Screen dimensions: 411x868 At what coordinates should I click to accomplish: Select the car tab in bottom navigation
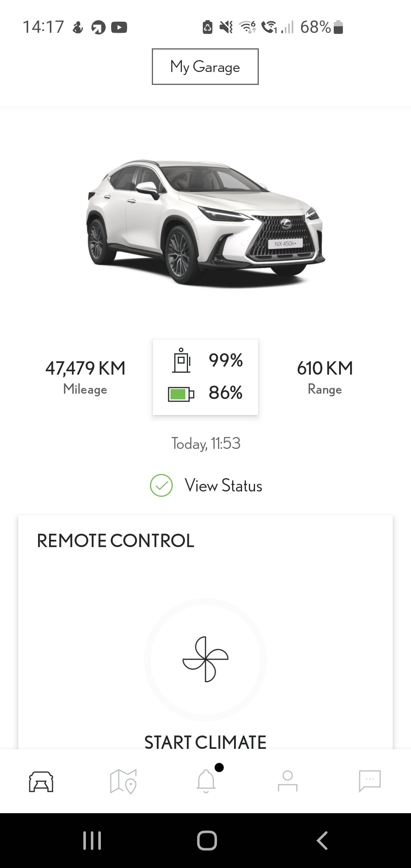pos(41,782)
